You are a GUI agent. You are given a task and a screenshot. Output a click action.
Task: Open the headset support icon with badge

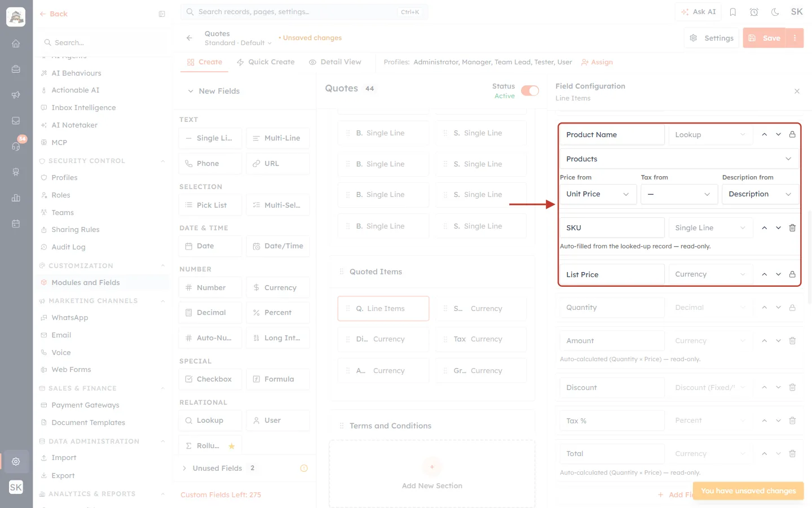tap(16, 146)
